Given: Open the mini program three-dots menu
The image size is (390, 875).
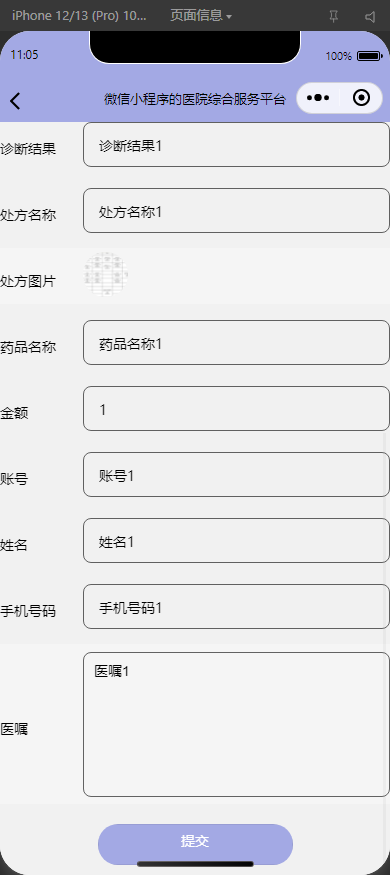Looking at the screenshot, I should pos(318,98).
